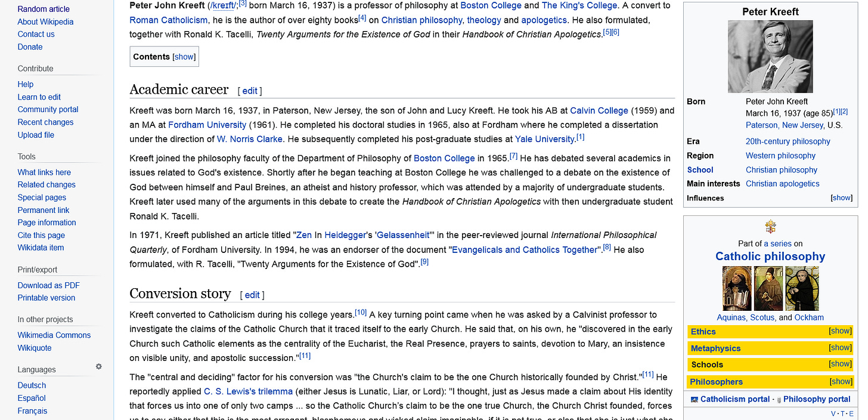This screenshot has width=868, height=420.
Task: Open the Calvin College link
Action: 599,110
